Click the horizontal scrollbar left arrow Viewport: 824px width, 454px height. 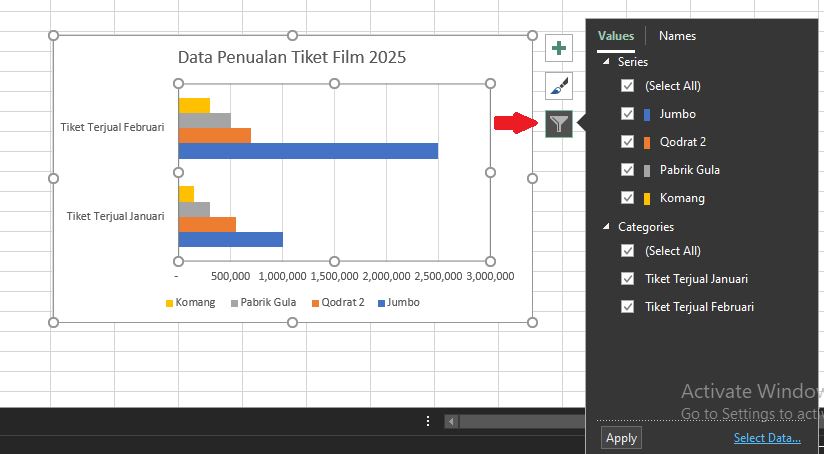point(451,421)
